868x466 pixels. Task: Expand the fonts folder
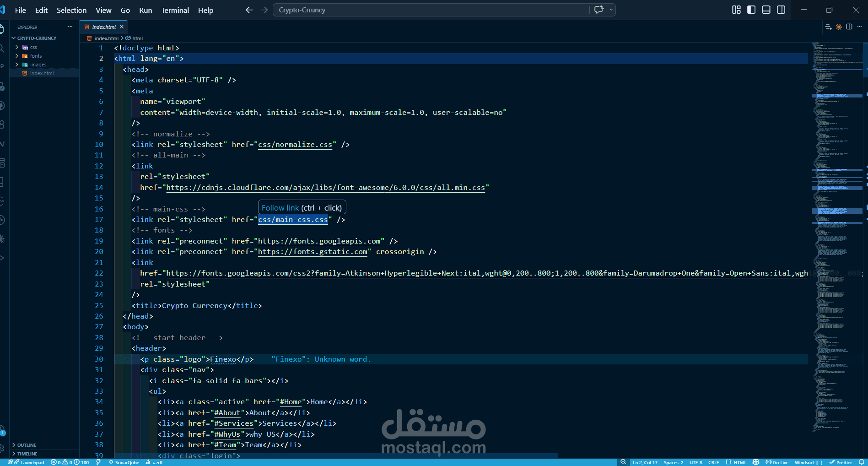pyautogui.click(x=36, y=56)
